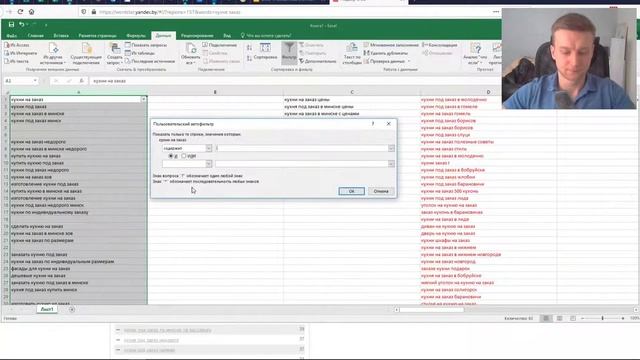The height and width of the screenshot is (360, 640).
Task: Click the Обновить все refresh icon
Action: pos(191,54)
